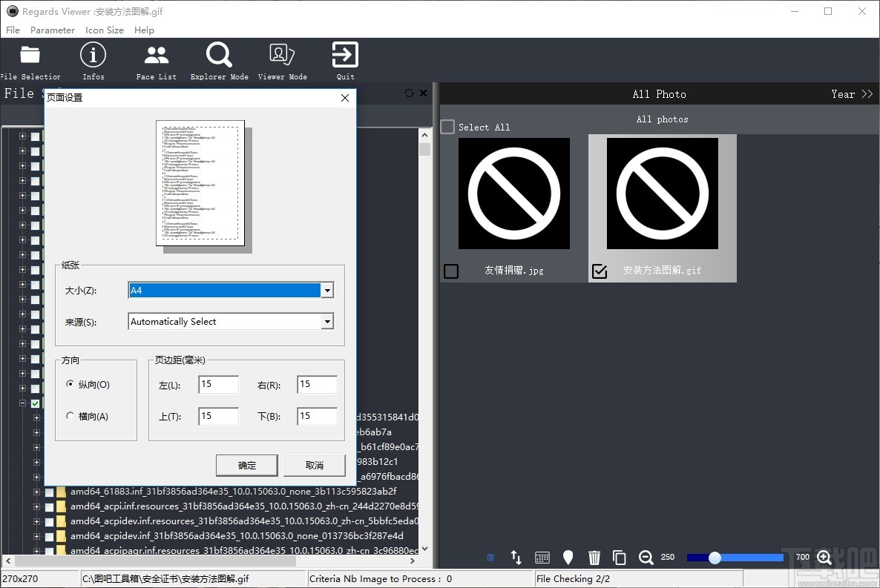Open the 大小(Z) paper size dropdown
Screen dimensions: 880x588
coord(327,290)
